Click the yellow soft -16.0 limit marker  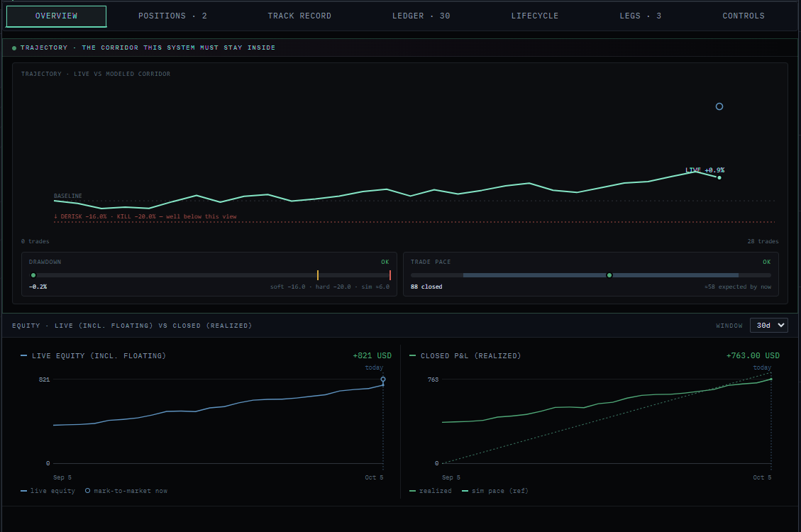point(318,275)
